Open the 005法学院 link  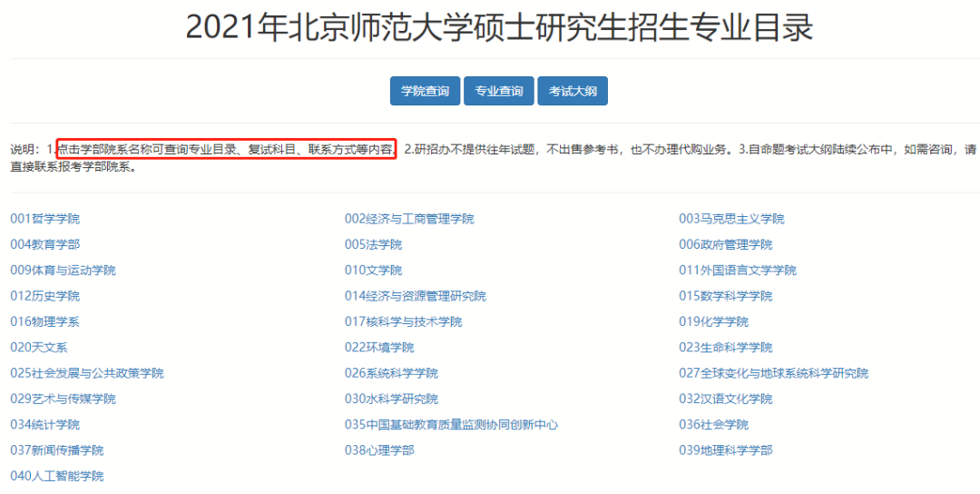pos(373,244)
